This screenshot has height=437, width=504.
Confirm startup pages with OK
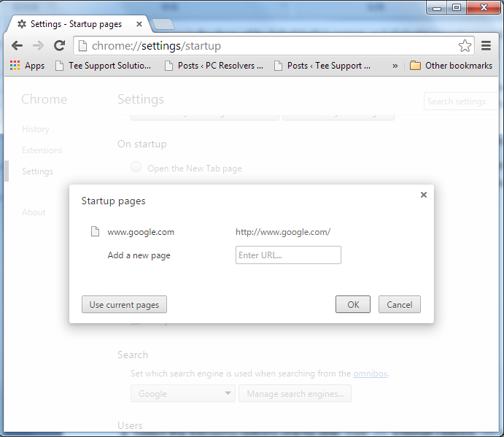[353, 304]
